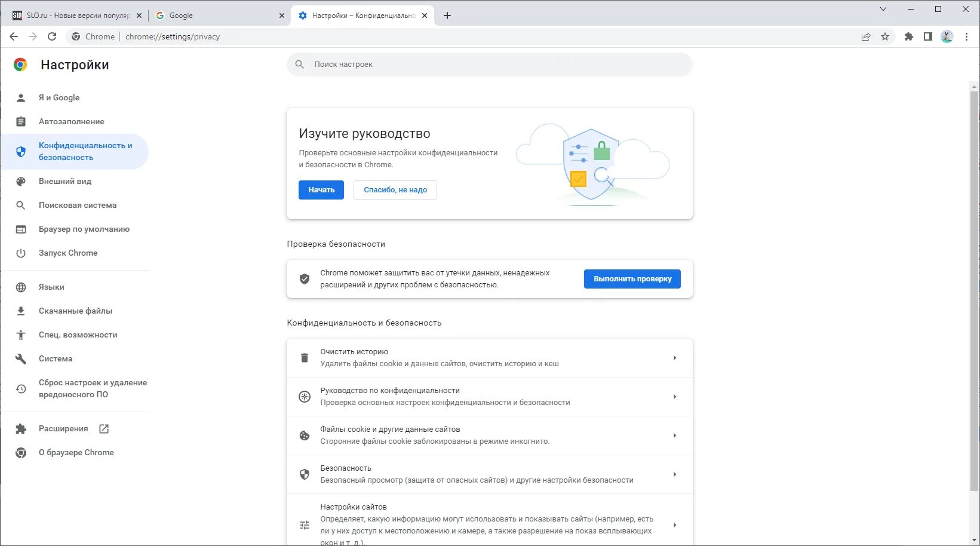Click the clipboard icon for Автозаполнение

pos(21,121)
